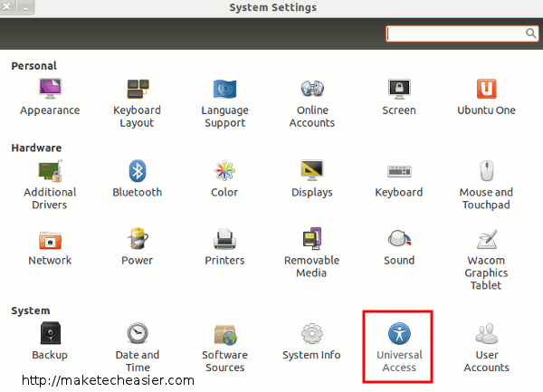Launch Ubuntu One settings

(486, 97)
